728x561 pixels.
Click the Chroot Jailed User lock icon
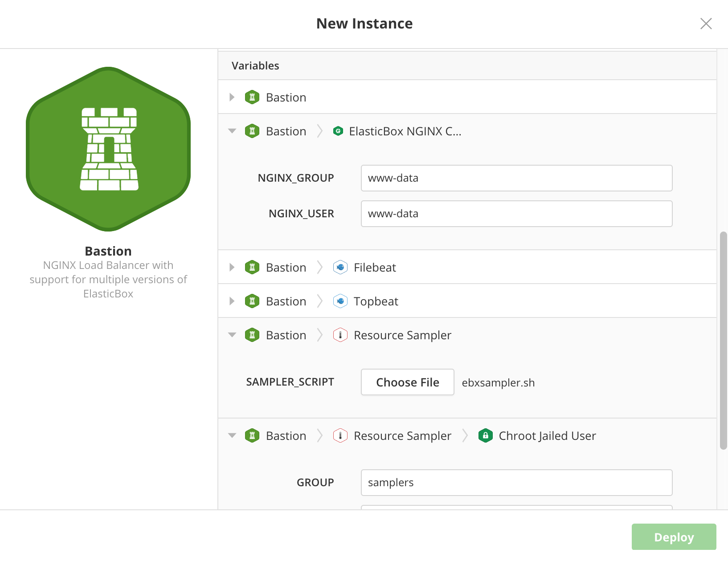pyautogui.click(x=486, y=435)
